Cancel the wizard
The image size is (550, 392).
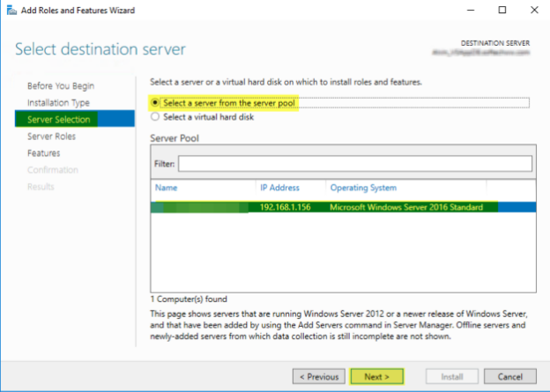click(x=509, y=376)
